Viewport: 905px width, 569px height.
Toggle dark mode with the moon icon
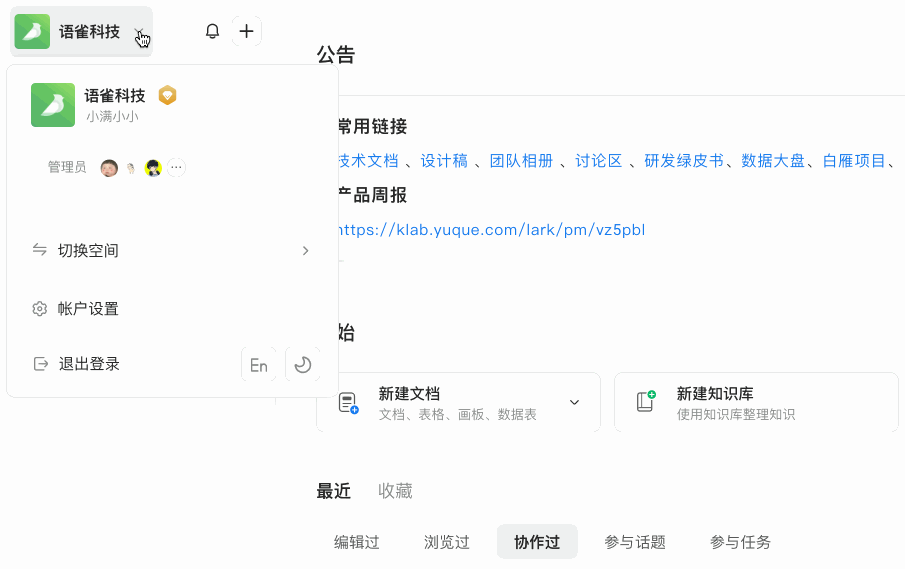[x=303, y=365]
